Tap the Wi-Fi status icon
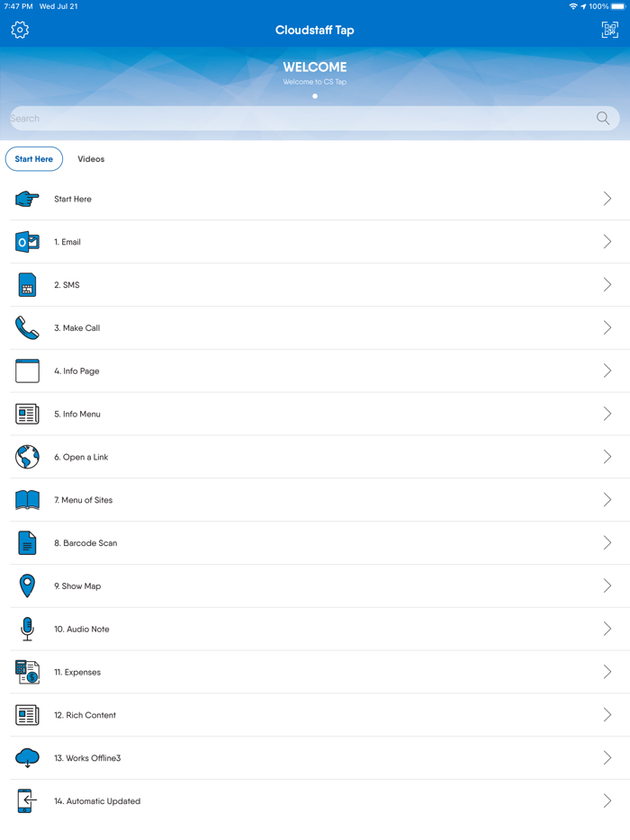 (573, 6)
